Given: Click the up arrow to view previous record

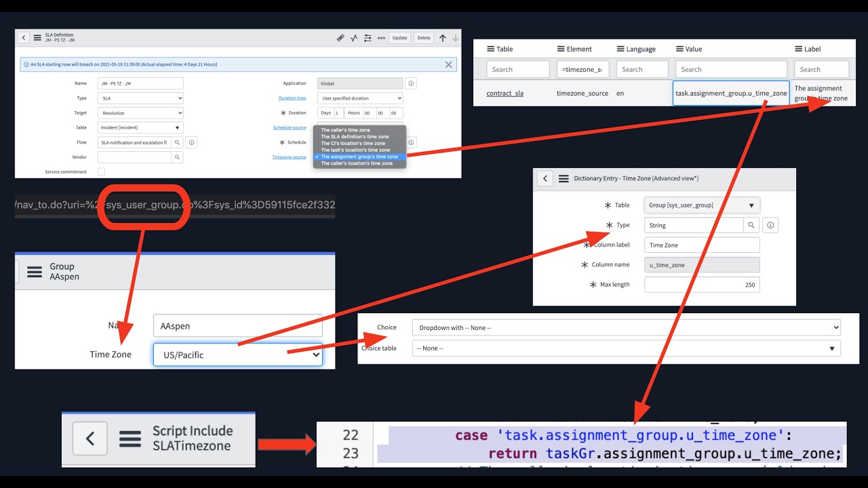Looking at the screenshot, I should [x=441, y=38].
